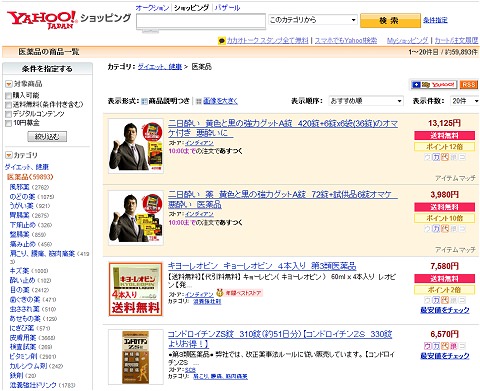
Task: Open the 72錠 product title link
Action: tap(283, 199)
